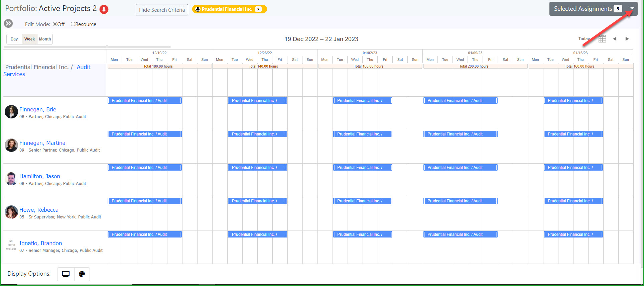Adjust the timeline zoom slider handle

[x=107, y=47]
